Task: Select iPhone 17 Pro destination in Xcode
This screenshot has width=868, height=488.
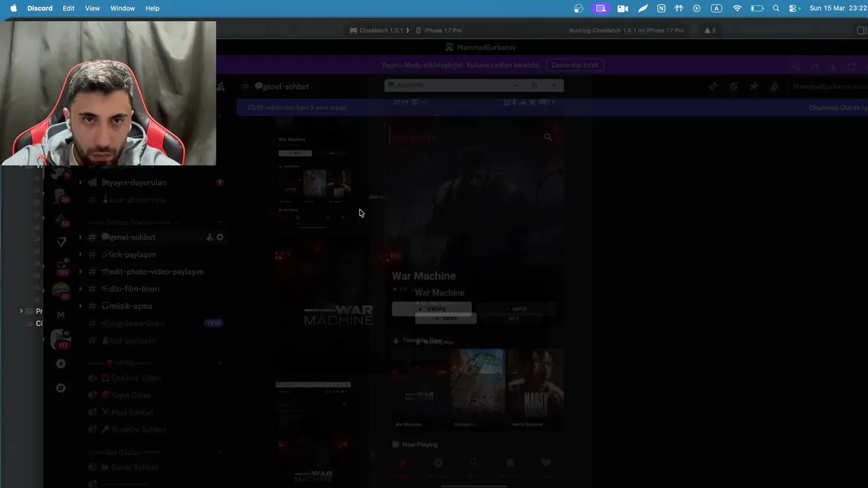Action: 439,30
